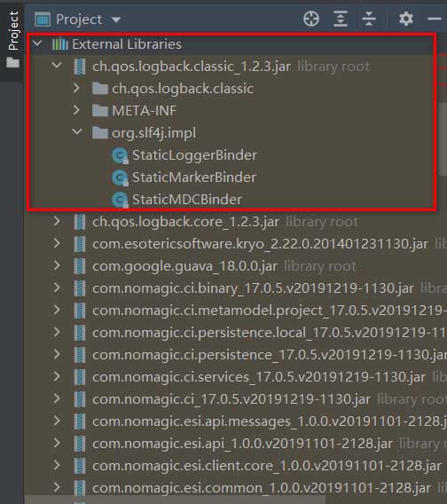Image resolution: width=447 pixels, height=504 pixels.
Task: Click the folder icon under the Project tab
Action: tap(12, 62)
